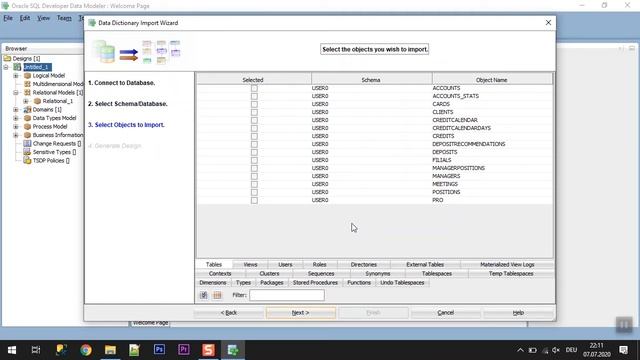Switch to the Stored Procedures tab

[x=315, y=282]
